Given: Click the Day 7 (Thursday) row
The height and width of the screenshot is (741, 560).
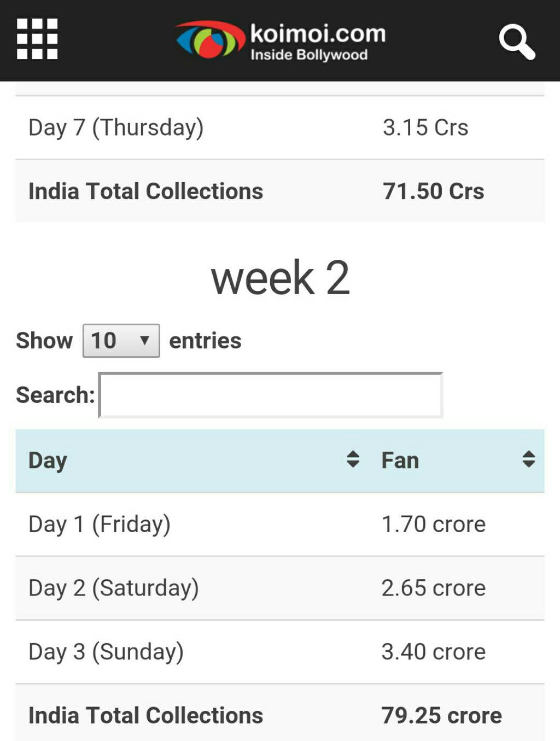Looking at the screenshot, I should [280, 128].
